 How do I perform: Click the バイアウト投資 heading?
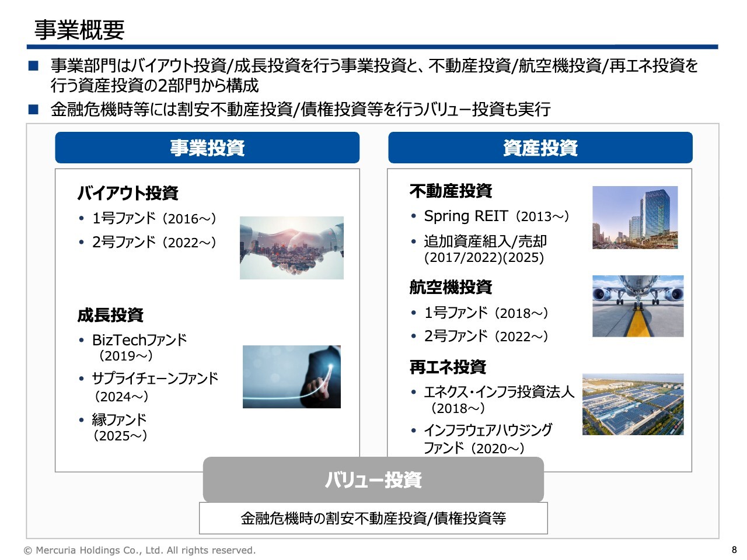(128, 192)
